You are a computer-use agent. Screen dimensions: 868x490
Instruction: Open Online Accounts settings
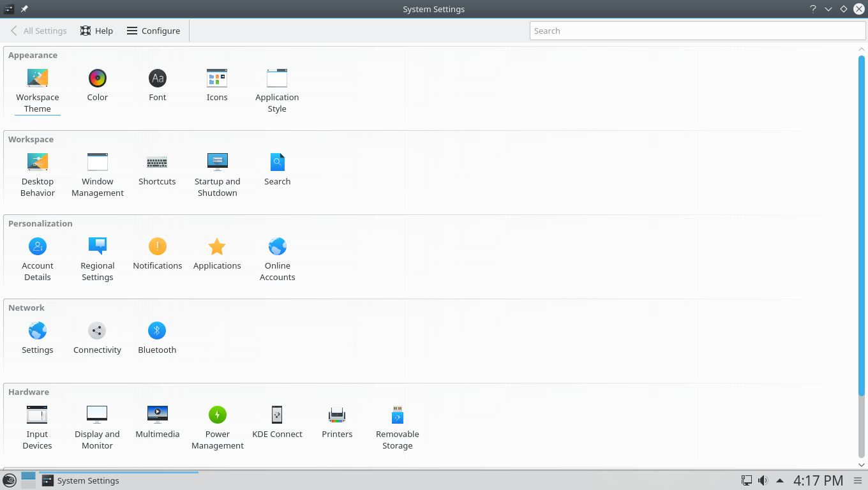tap(277, 259)
